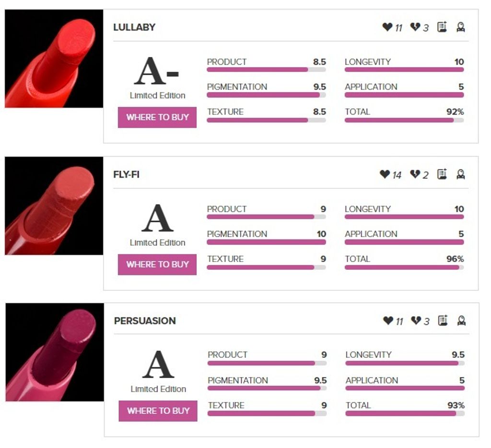Click Where to Buy for Lullaby

[x=157, y=117]
